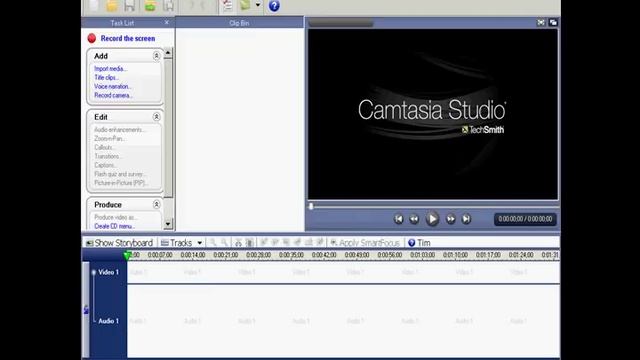Viewport: 640px width, 360px height.
Task: Click the red Record circle icon
Action: (92, 38)
